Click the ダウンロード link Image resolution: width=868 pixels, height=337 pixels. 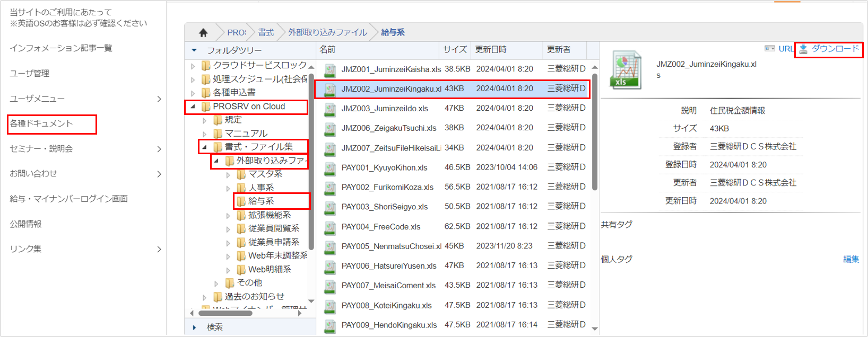coord(835,49)
